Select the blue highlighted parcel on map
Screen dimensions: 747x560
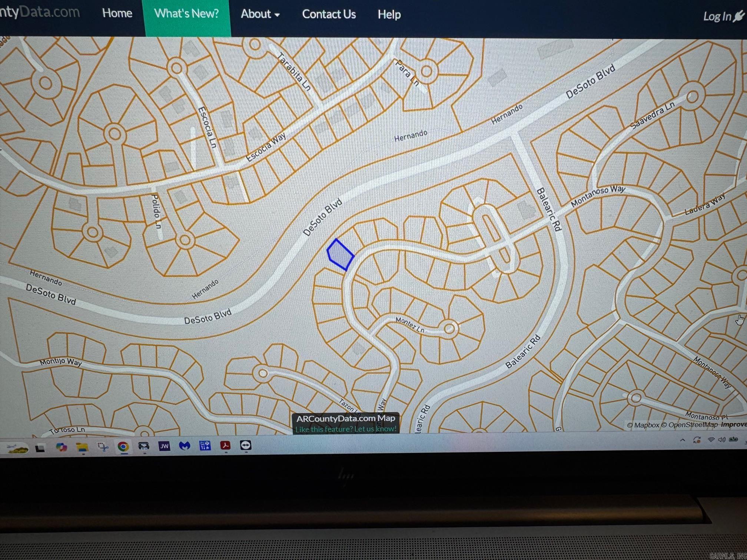coord(340,254)
